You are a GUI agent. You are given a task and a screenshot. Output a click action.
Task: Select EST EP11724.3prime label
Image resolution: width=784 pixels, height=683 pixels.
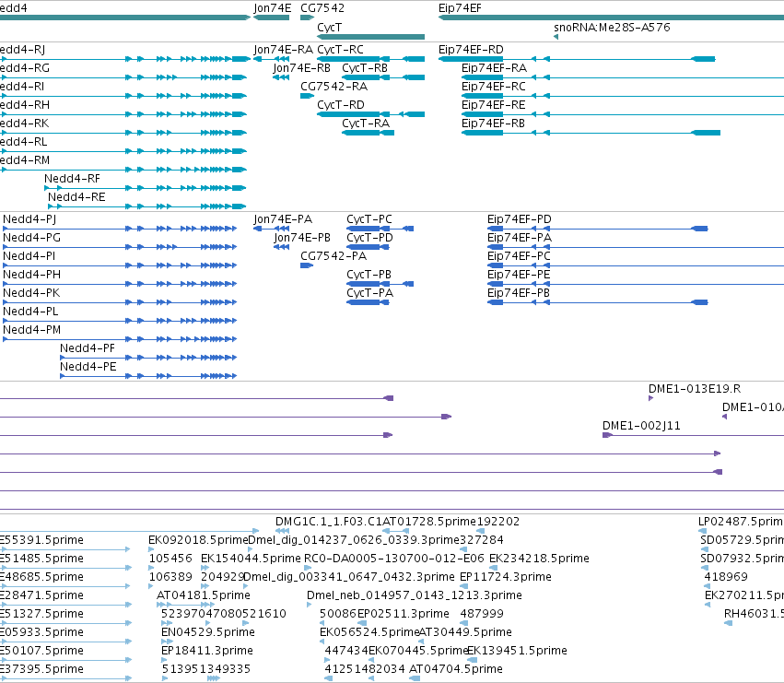tap(506, 577)
